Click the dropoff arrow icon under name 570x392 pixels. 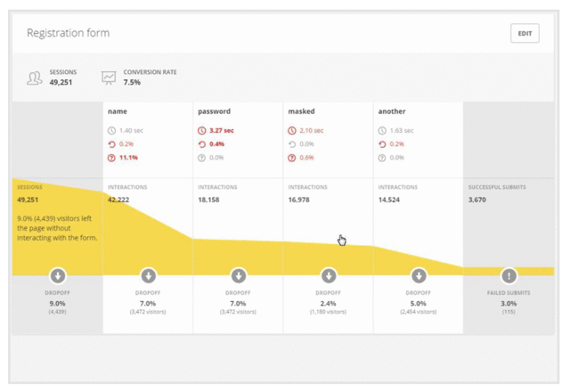point(149,276)
